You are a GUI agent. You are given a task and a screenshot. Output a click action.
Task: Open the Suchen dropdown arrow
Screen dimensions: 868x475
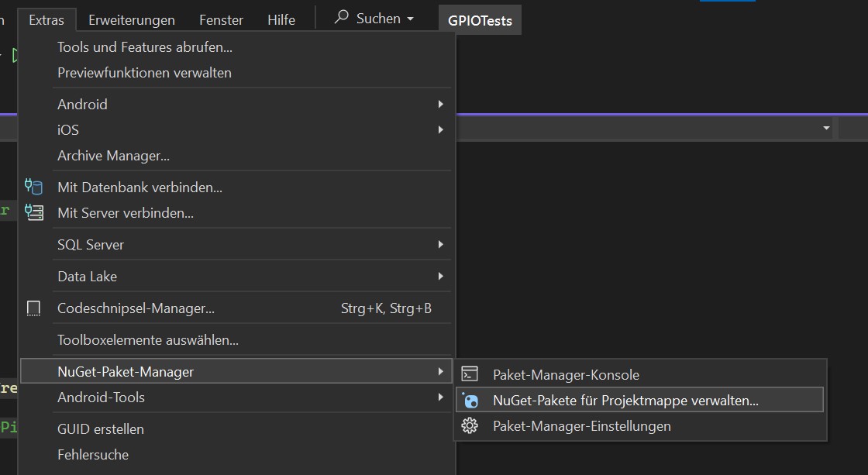tap(410, 19)
